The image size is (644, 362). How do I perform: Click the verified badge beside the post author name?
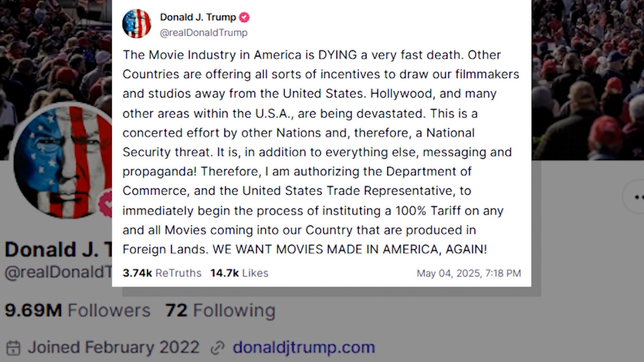click(x=244, y=17)
